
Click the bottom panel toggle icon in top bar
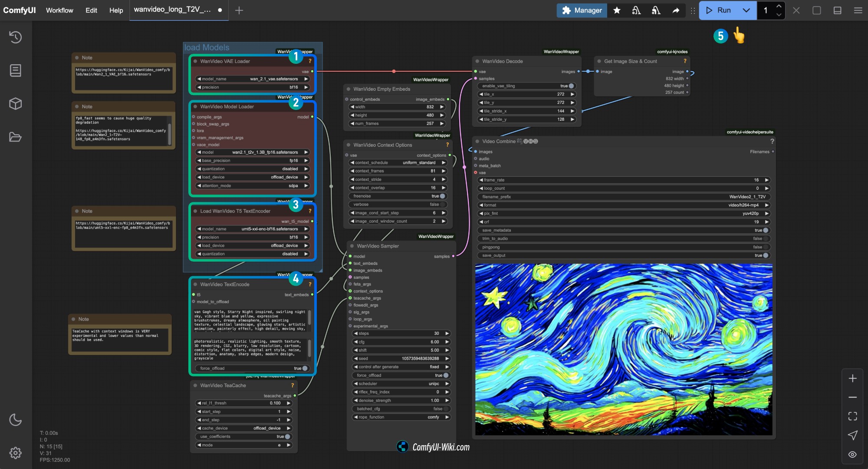(837, 10)
